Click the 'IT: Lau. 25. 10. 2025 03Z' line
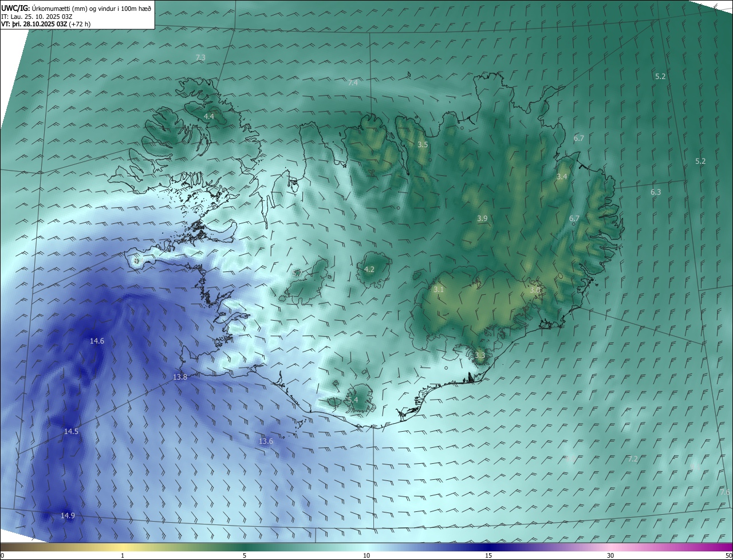The height and width of the screenshot is (560, 733). pos(37,16)
